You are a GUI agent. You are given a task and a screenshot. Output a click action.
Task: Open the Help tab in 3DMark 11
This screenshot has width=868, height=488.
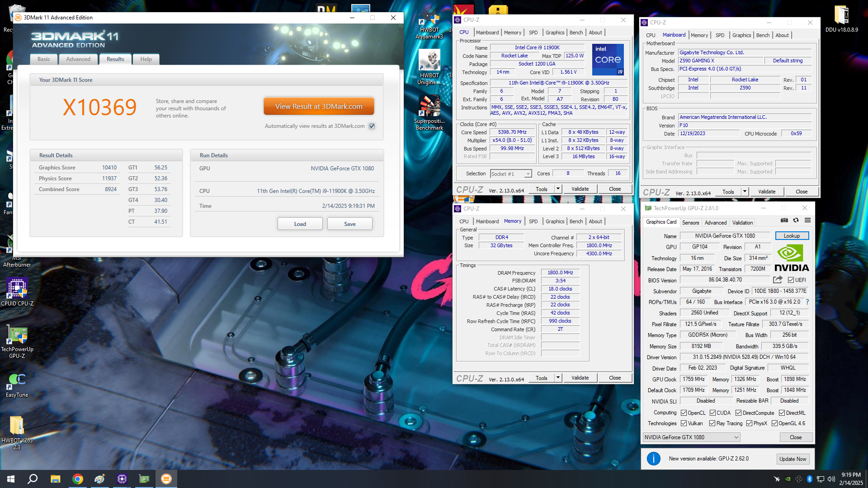click(x=146, y=59)
